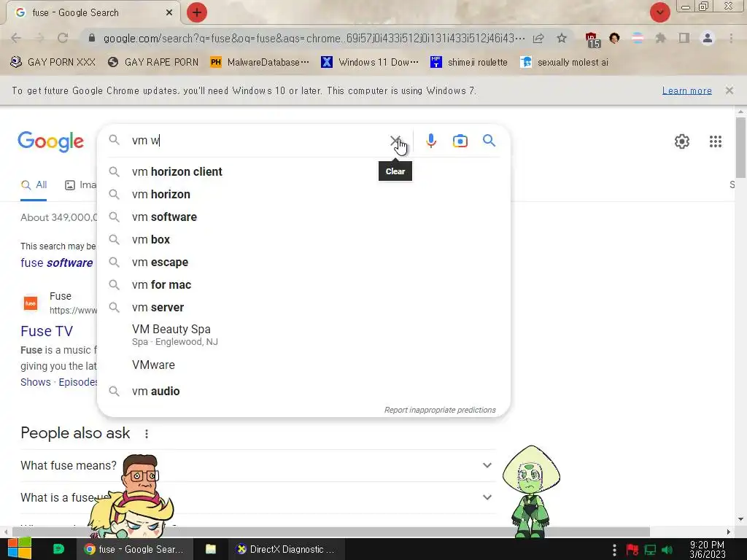Open MalwareDatabase bookmark
Viewport: 747px width, 560px height.
coord(259,62)
